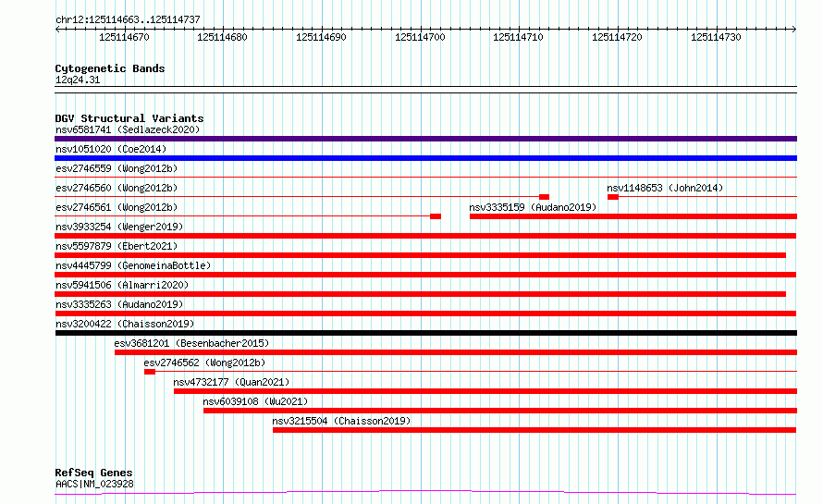Select the red bar under nsv4732177
Viewport: 823px width, 504px height.
point(485,391)
